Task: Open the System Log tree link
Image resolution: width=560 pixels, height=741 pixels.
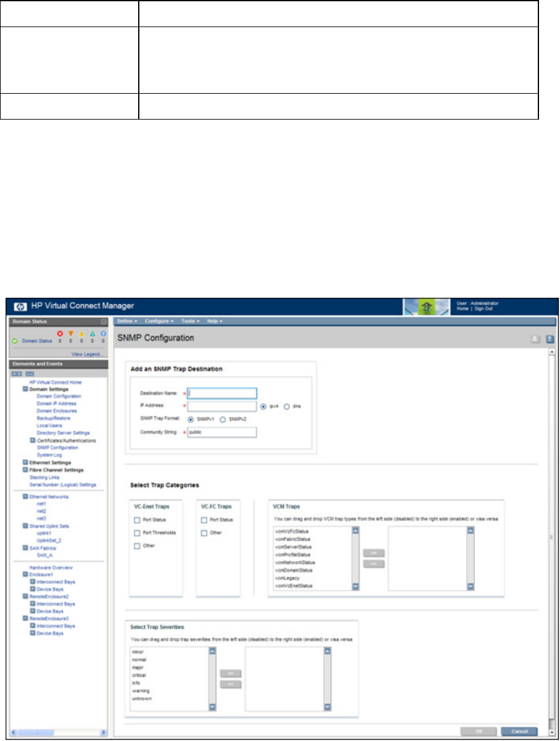Action: 49,455
